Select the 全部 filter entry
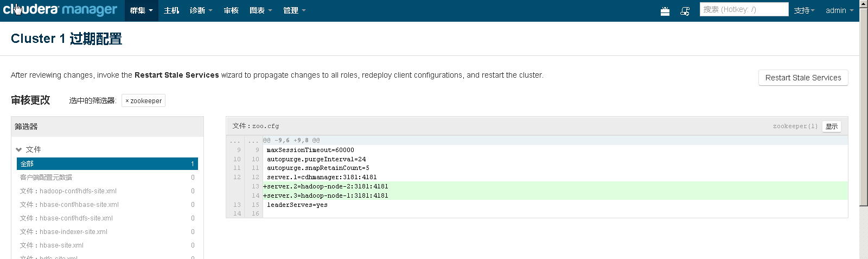The height and width of the screenshot is (259, 868). pyautogui.click(x=107, y=163)
